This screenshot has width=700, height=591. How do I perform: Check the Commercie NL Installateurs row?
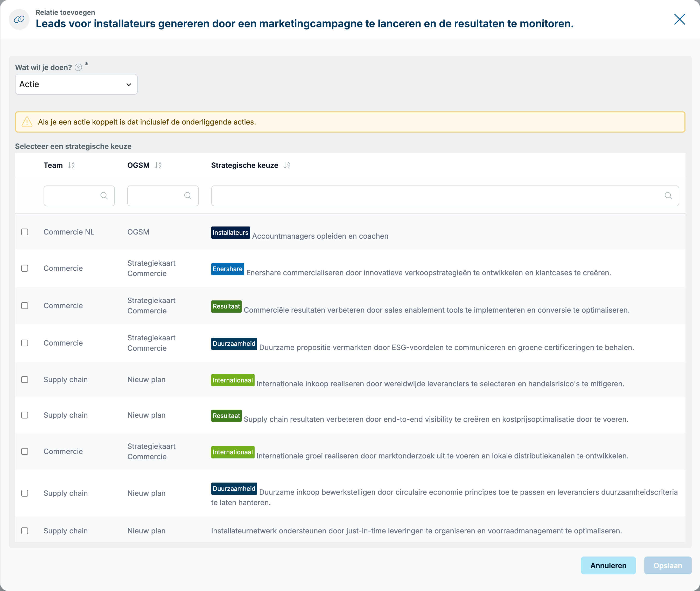point(25,232)
